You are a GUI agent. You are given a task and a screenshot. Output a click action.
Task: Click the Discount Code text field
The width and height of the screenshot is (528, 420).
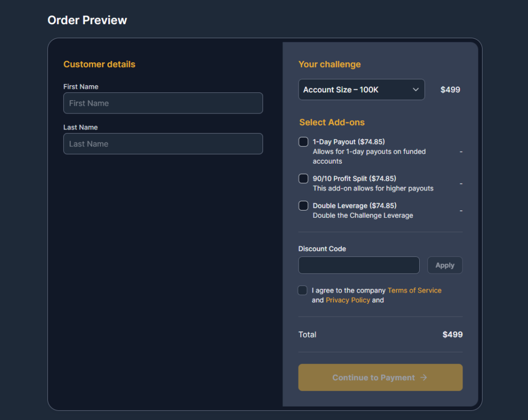coord(359,265)
